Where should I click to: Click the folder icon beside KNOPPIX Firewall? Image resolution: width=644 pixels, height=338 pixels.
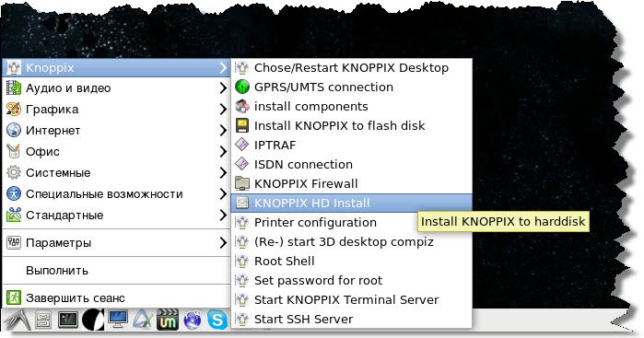click(x=242, y=183)
